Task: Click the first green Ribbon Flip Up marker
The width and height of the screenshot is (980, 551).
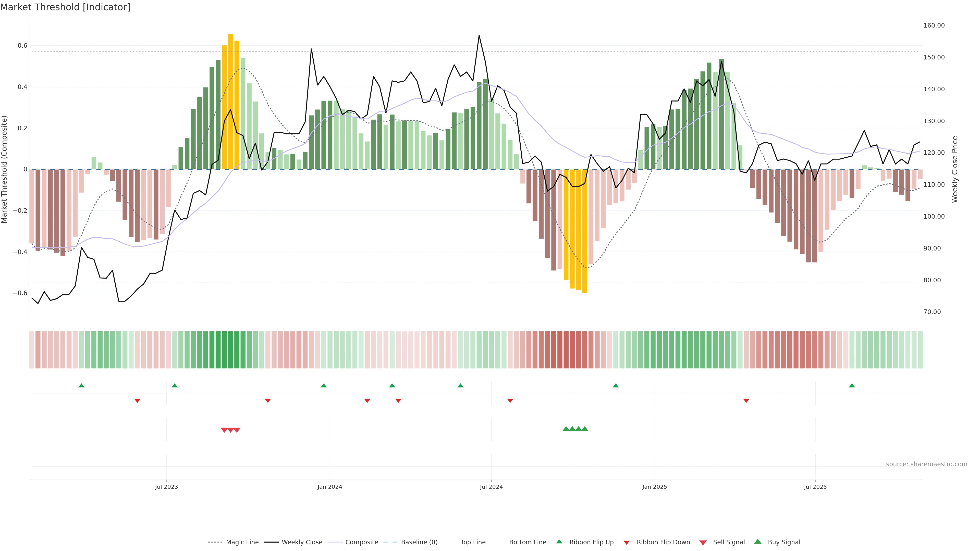Action: click(81, 386)
